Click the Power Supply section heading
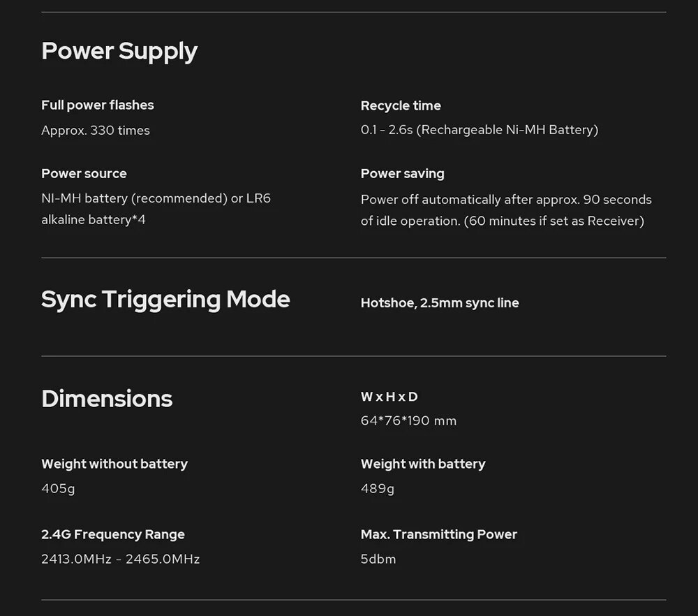 (x=119, y=52)
